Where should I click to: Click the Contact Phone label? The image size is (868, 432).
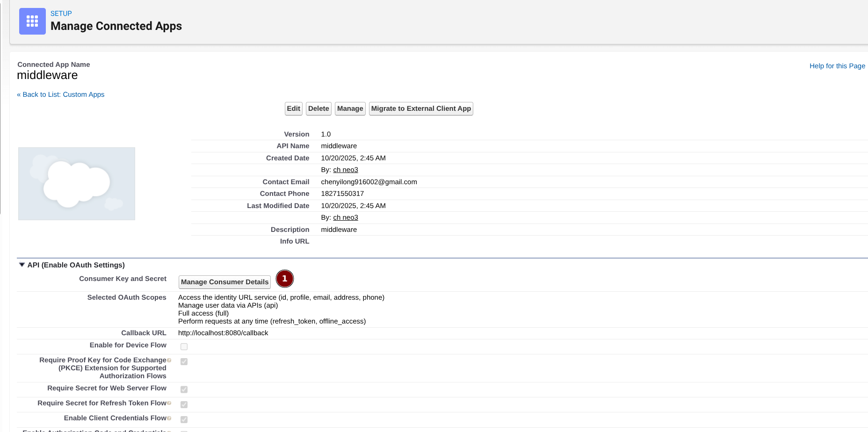[285, 194]
